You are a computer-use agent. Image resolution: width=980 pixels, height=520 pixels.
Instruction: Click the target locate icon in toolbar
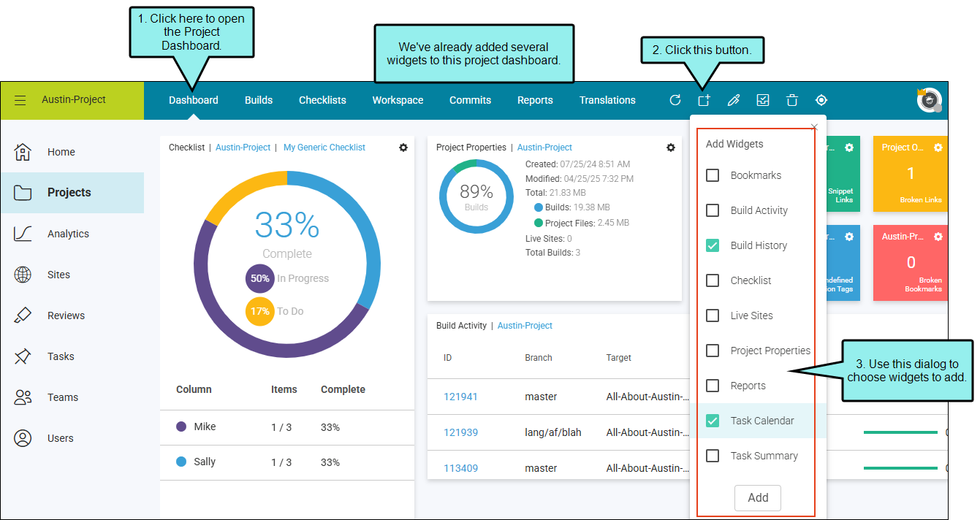pos(821,100)
